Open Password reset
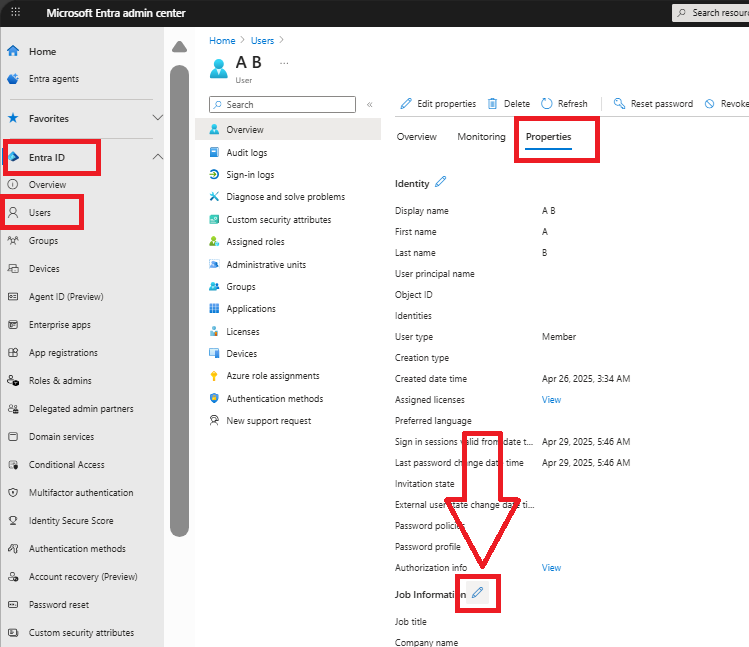The width and height of the screenshot is (749, 647). tap(59, 605)
